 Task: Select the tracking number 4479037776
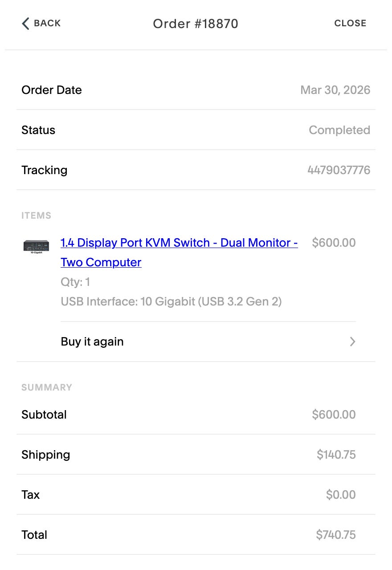[339, 170]
